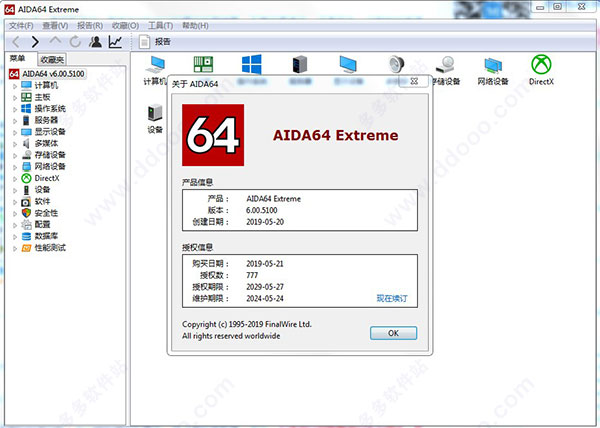Click OK in the About dialog

click(x=393, y=333)
